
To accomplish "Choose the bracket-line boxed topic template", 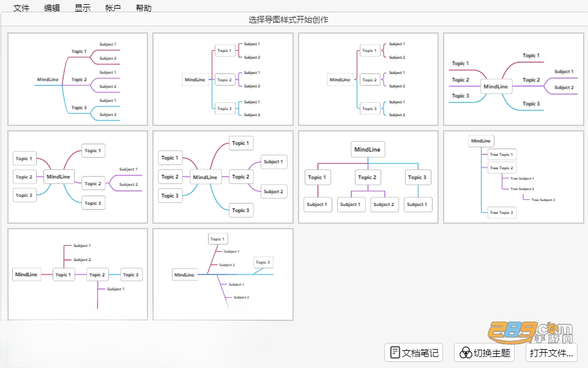I will [223, 79].
